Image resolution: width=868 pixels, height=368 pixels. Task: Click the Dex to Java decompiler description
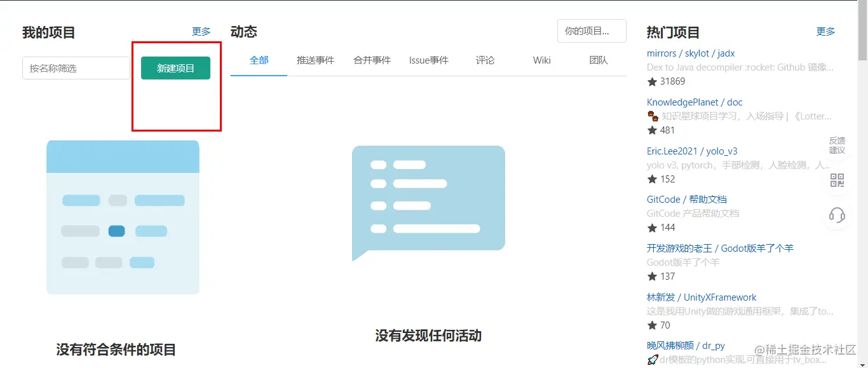point(740,67)
